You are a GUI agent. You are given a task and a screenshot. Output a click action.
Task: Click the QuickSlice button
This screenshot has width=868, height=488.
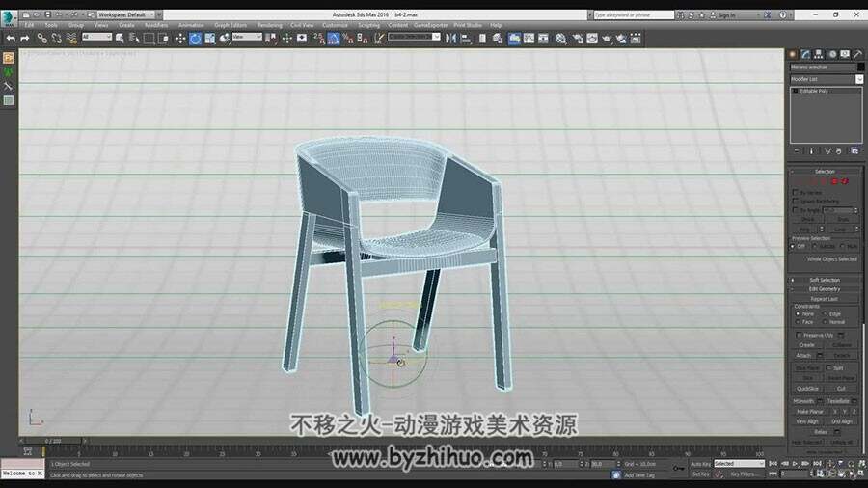(807, 389)
